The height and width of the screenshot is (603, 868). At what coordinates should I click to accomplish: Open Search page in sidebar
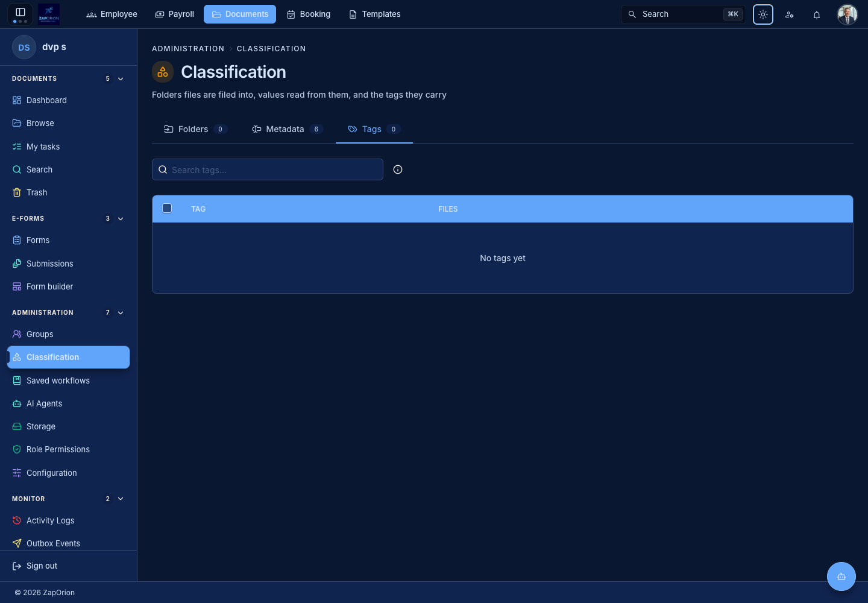click(x=68, y=169)
